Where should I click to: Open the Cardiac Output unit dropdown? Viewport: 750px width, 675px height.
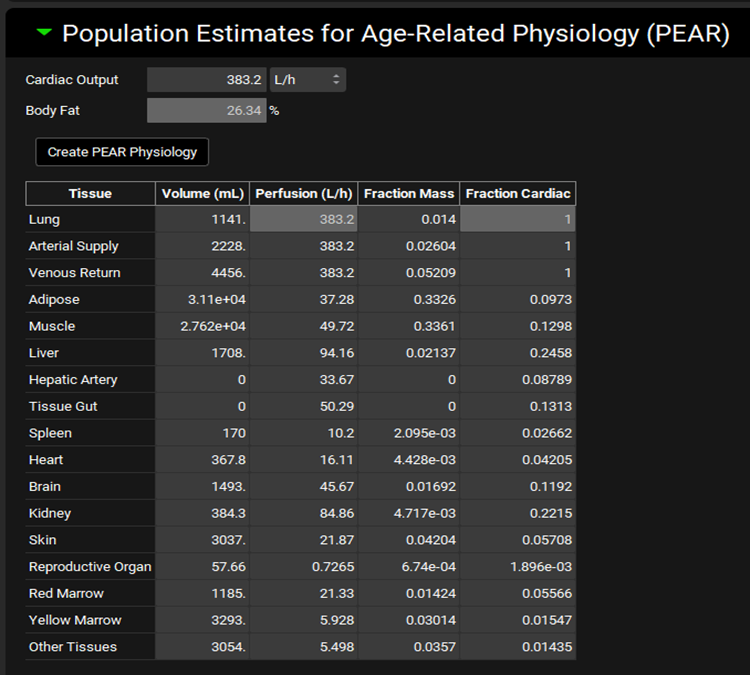tap(307, 80)
